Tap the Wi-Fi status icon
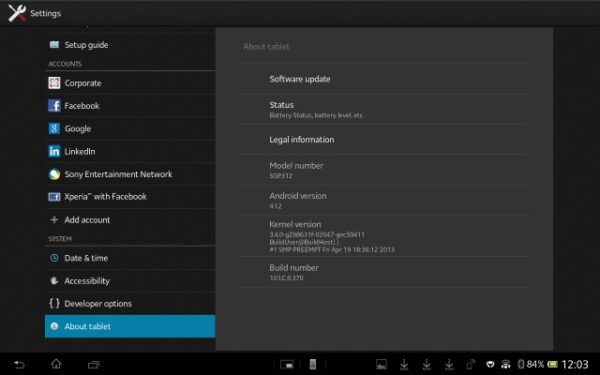 (x=506, y=364)
